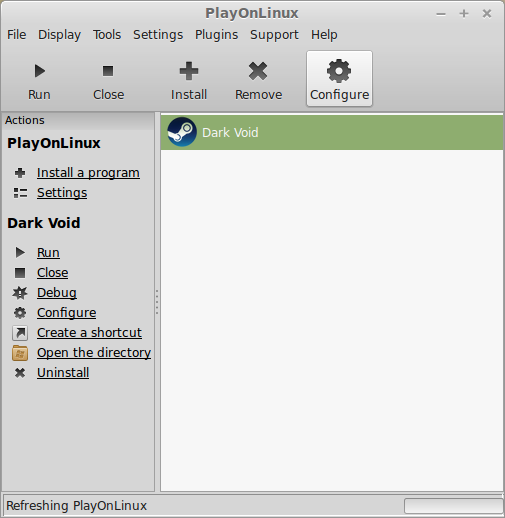Open the Support menu
The width and height of the screenshot is (505, 518).
tap(274, 35)
